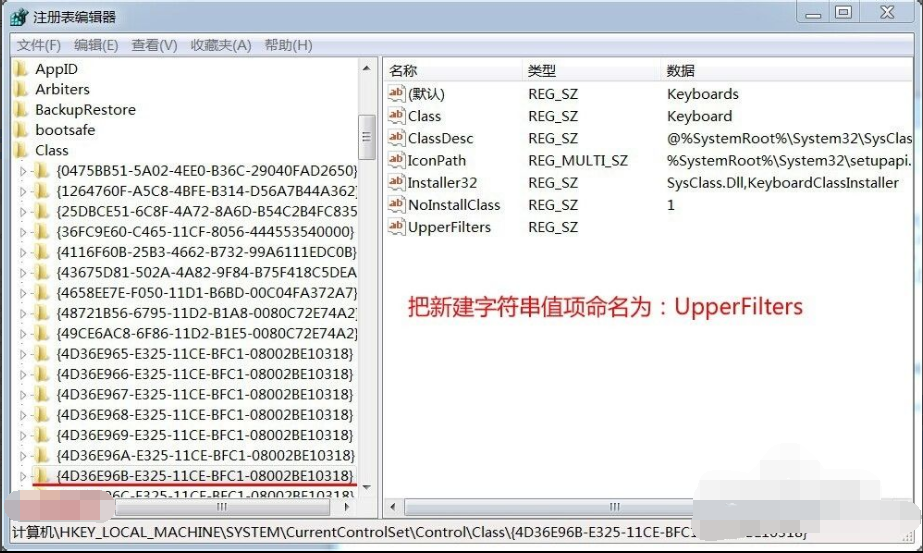Expand the {4116F60B-25B3-4662 key

[x=23, y=253]
